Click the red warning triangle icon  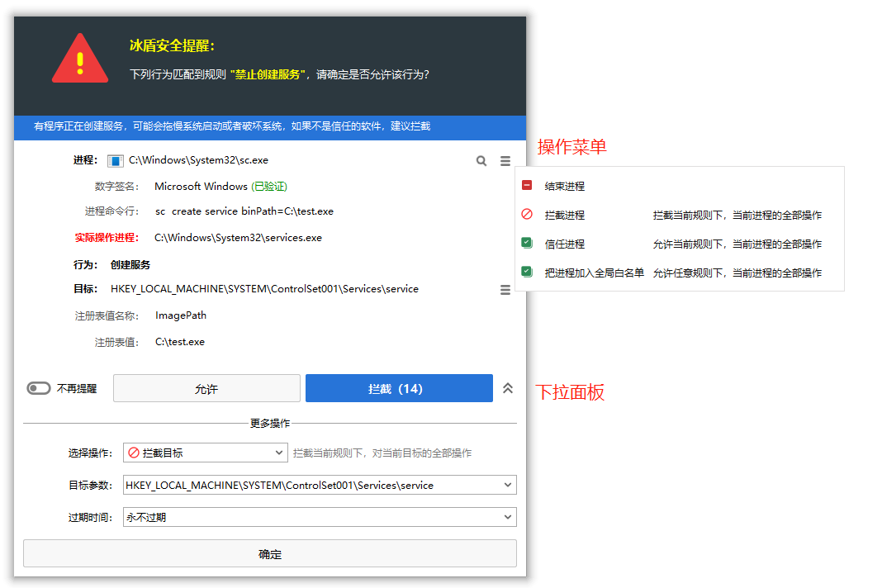80,59
